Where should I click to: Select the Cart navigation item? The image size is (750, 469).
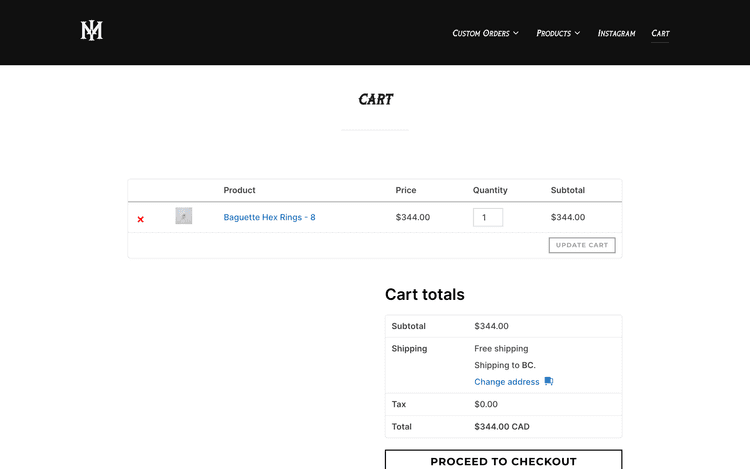coord(660,33)
